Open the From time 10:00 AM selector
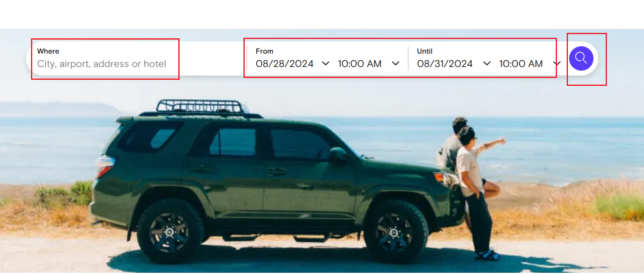644x274 pixels. [360, 64]
